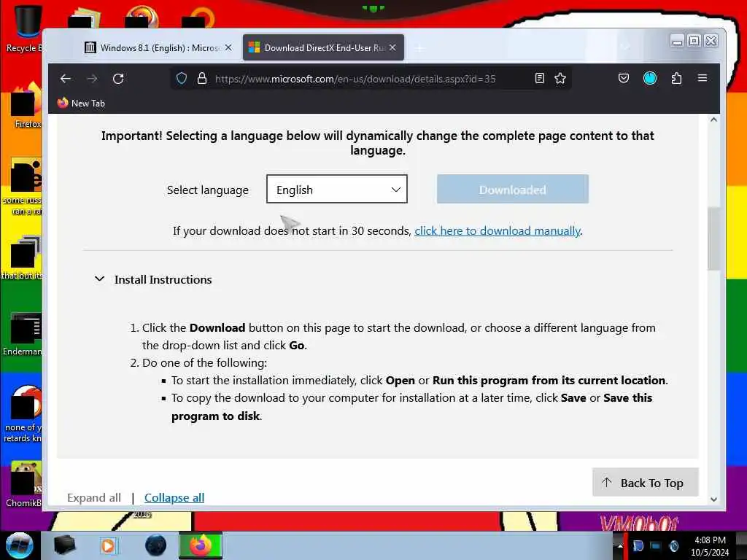
Task: Open the media player taskbar icon
Action: (108, 545)
